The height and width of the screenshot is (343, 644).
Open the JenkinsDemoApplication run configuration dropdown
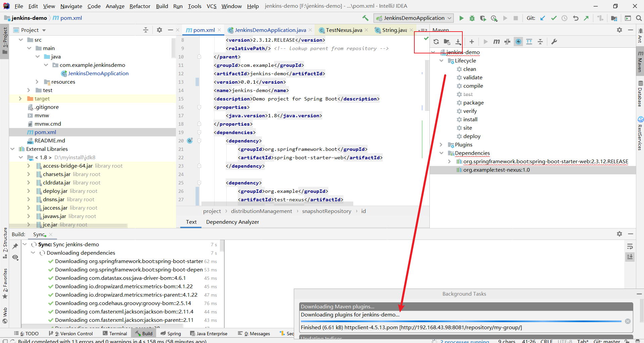pos(414,18)
